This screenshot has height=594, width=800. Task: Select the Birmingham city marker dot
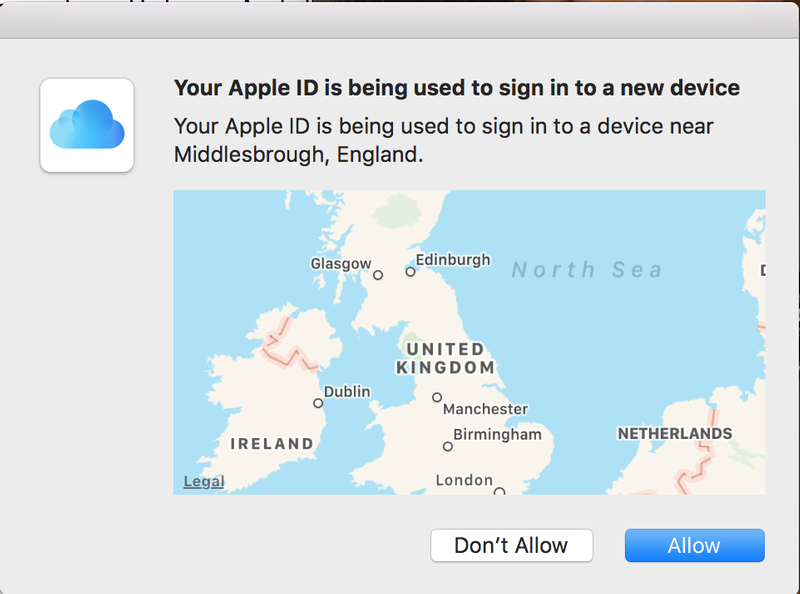[448, 446]
